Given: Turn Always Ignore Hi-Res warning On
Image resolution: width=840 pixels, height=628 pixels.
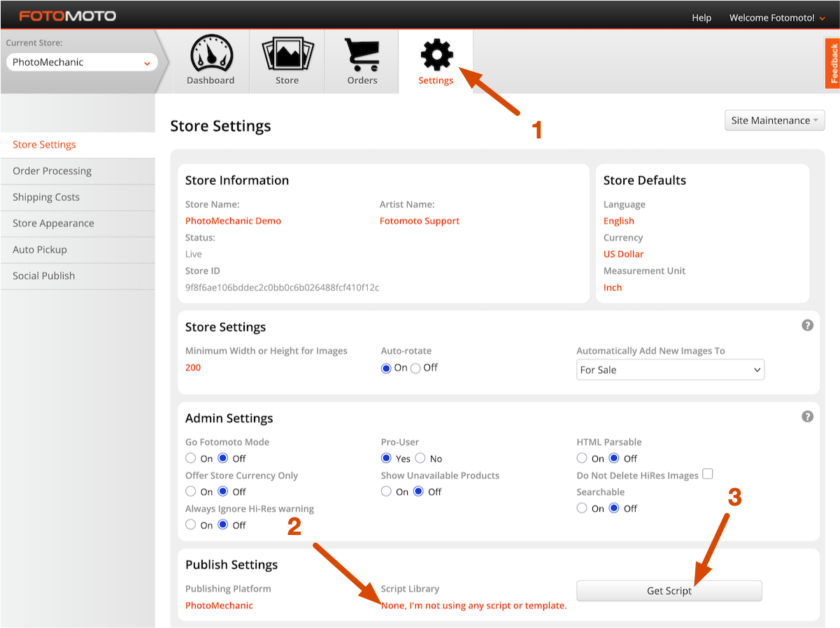Looking at the screenshot, I should pyautogui.click(x=191, y=524).
